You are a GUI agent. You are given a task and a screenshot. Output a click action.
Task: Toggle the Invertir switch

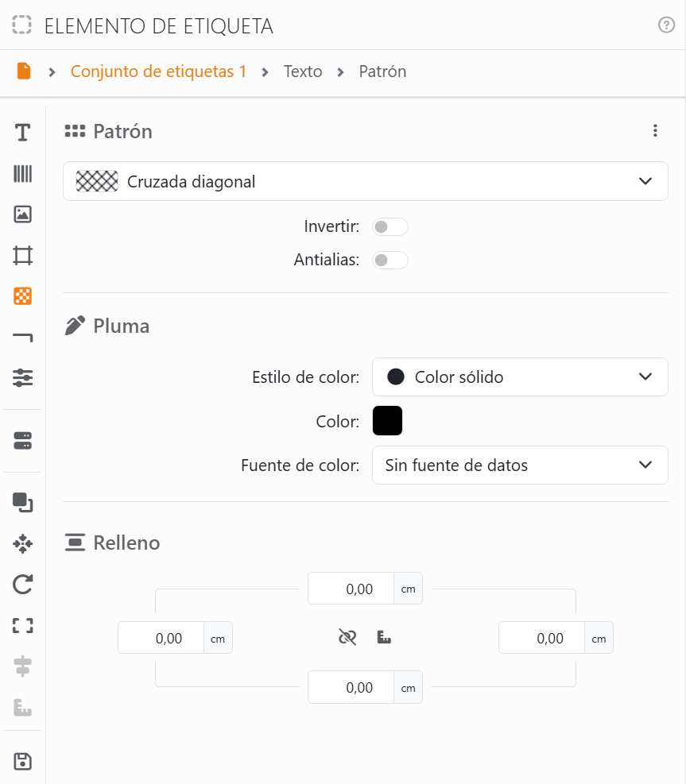coord(390,227)
